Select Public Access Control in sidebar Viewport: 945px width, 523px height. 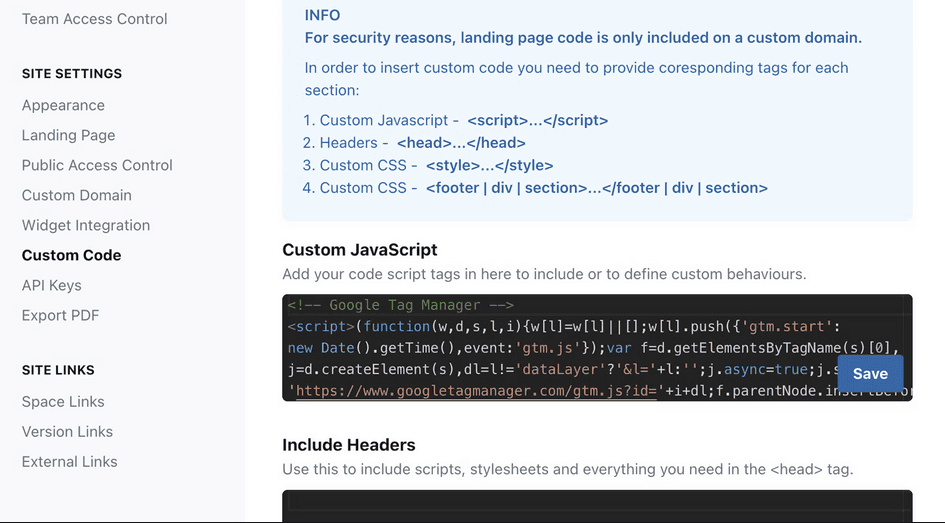coord(97,165)
